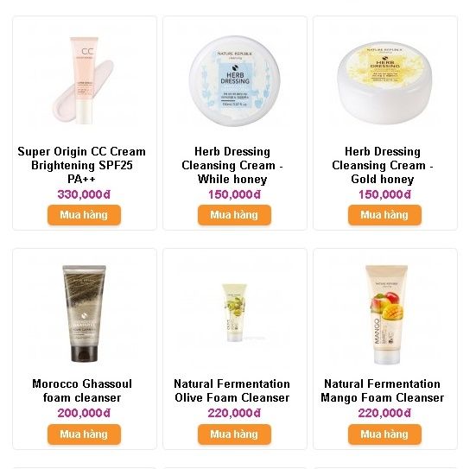Click Mua hàng for Olive Foam Cleanser
This screenshot has height=469, width=476.
click(x=234, y=434)
